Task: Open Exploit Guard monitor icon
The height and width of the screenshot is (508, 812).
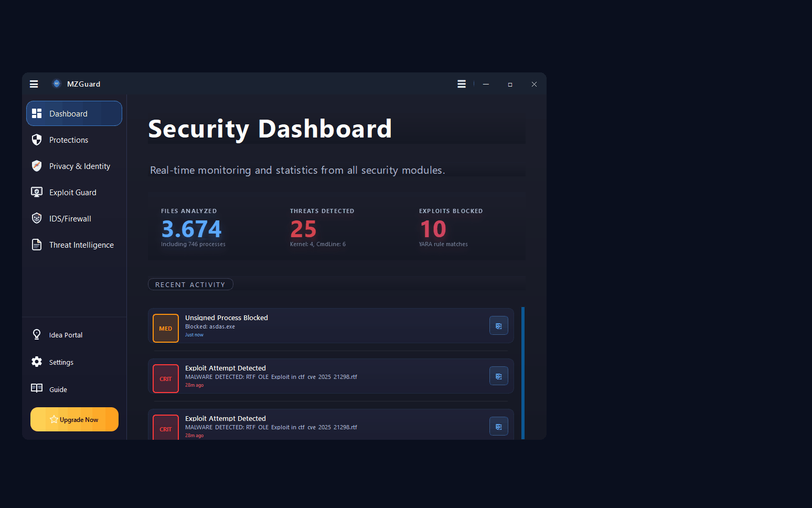Action: [x=37, y=192]
